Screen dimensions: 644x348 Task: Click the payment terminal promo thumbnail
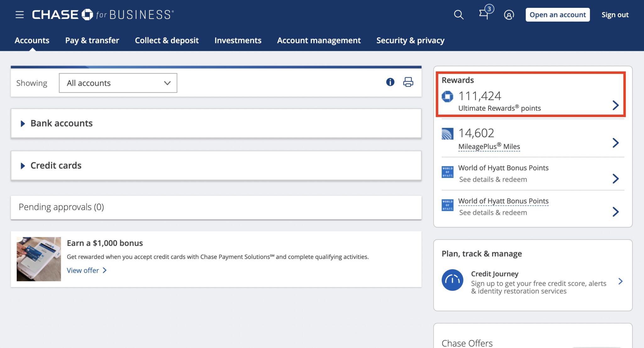coord(39,258)
